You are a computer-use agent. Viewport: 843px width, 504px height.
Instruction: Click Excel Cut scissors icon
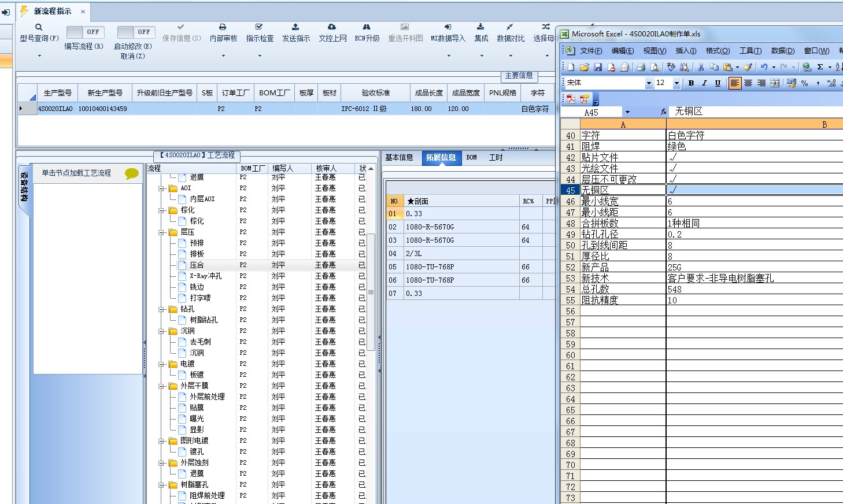(701, 67)
